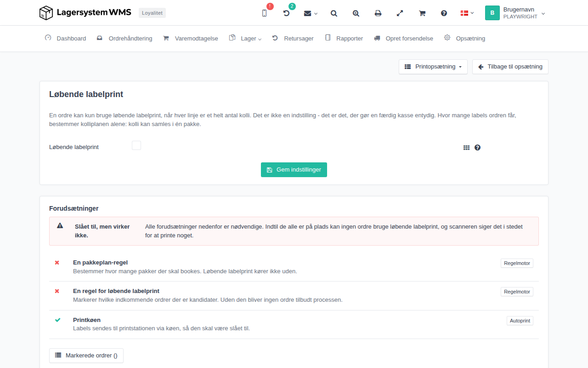Open the mobile scanner icon with alert
588x368 pixels.
tap(264, 13)
